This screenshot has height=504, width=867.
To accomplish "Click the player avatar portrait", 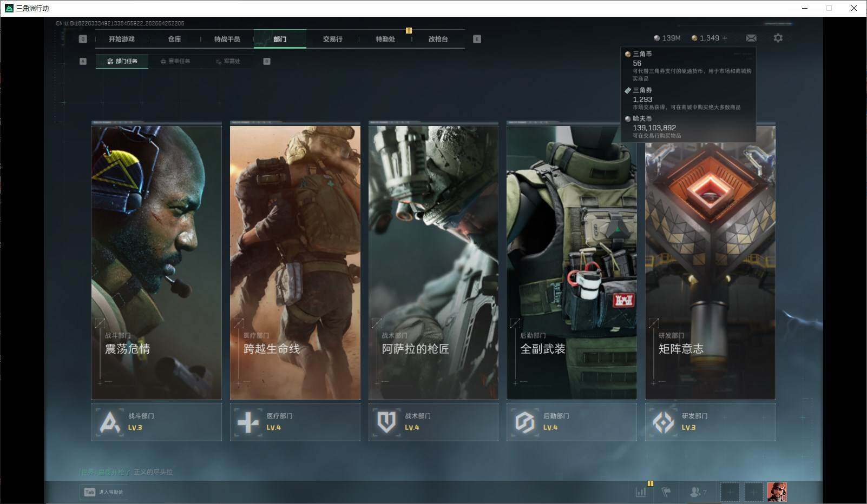I will tap(777, 492).
